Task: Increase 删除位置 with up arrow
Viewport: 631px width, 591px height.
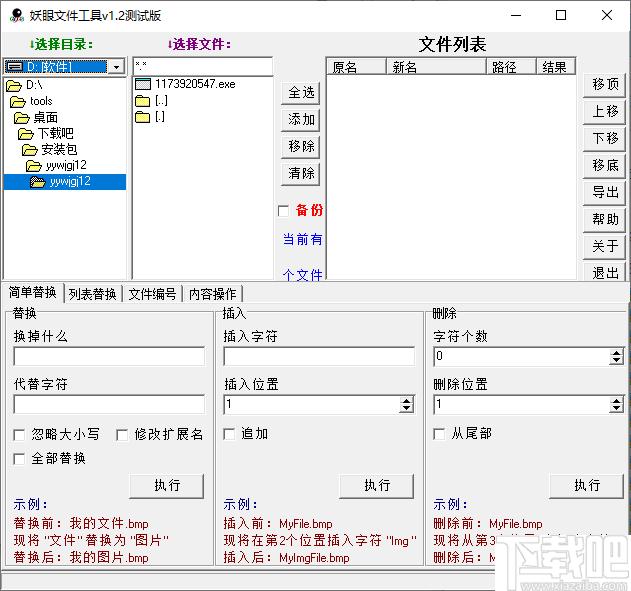Action: click(616, 401)
